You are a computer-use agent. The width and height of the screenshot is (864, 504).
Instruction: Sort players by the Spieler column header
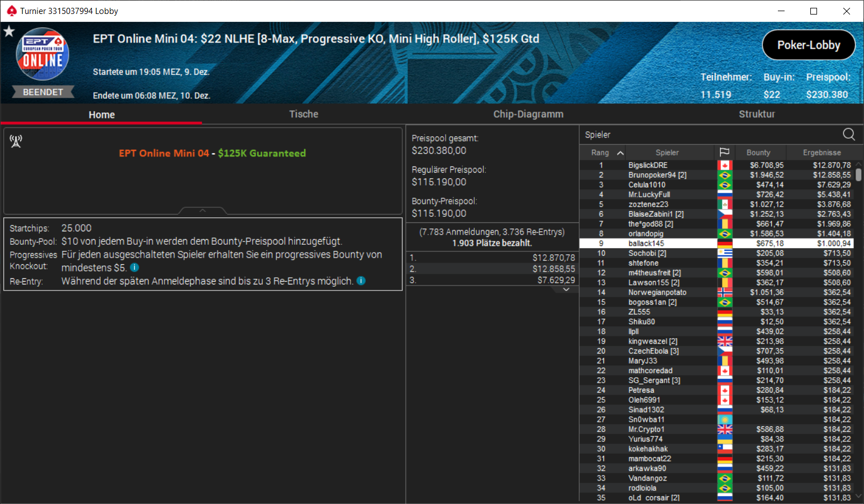[667, 153]
